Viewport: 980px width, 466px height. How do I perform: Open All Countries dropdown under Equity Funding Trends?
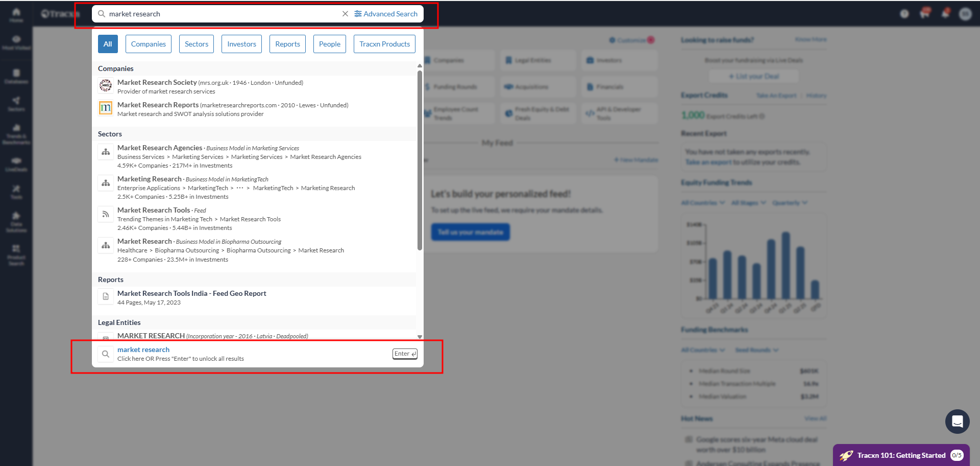702,203
